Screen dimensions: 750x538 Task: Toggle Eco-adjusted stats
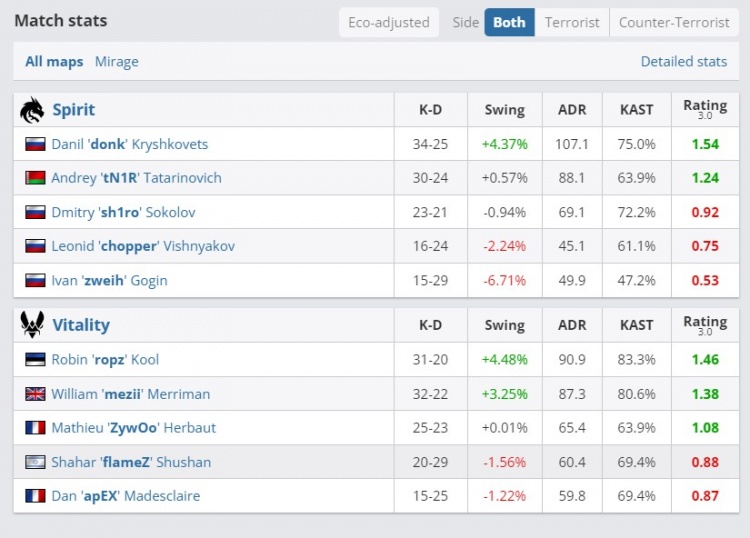click(388, 22)
